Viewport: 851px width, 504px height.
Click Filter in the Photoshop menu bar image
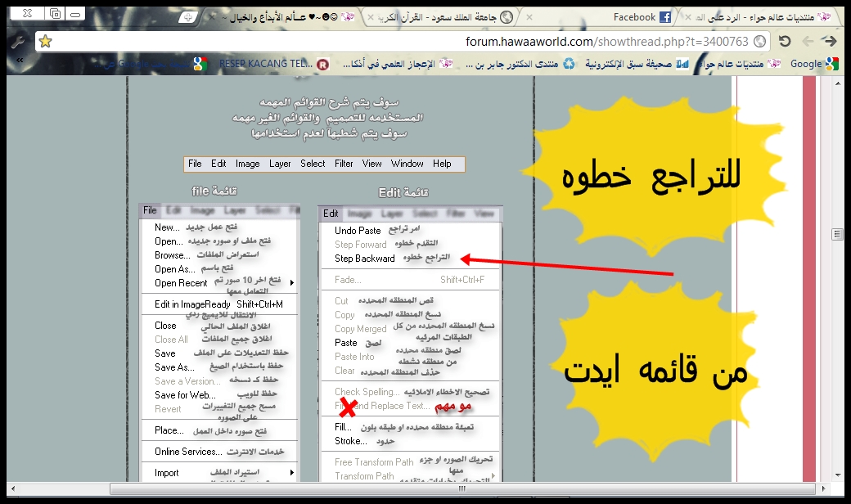(344, 164)
